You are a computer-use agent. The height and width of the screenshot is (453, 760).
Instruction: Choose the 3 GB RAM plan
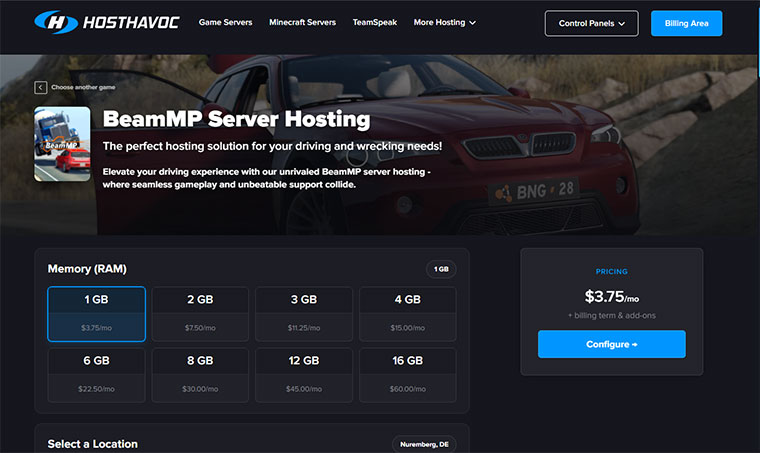[x=304, y=314]
